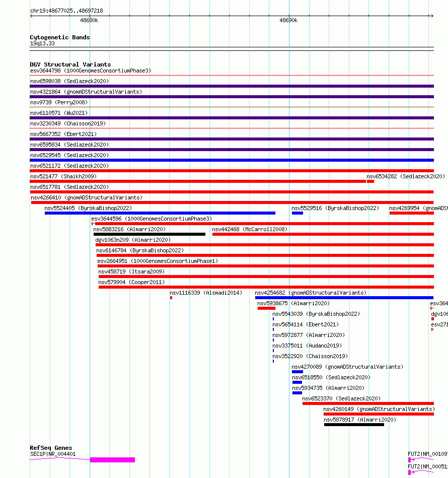The height and width of the screenshot is (478, 448).
Task: Open nsv579904 (Cooper2011) variant
Action: coord(131,282)
